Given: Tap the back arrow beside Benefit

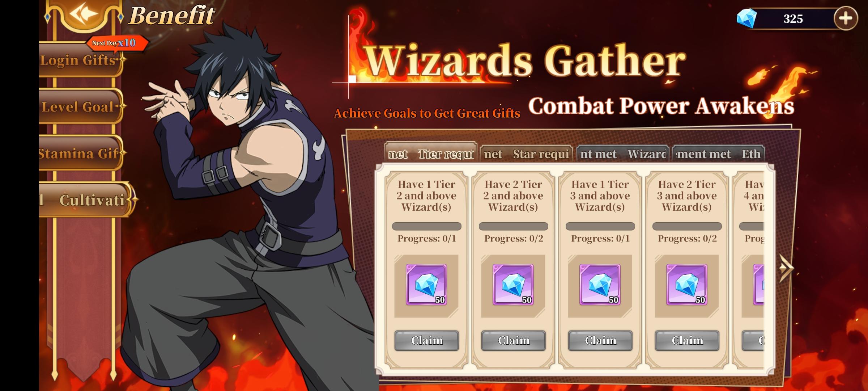Looking at the screenshot, I should pos(84,14).
